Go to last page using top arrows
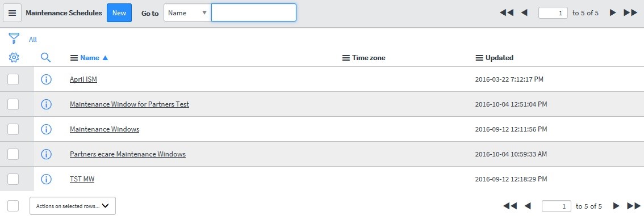 (x=630, y=12)
